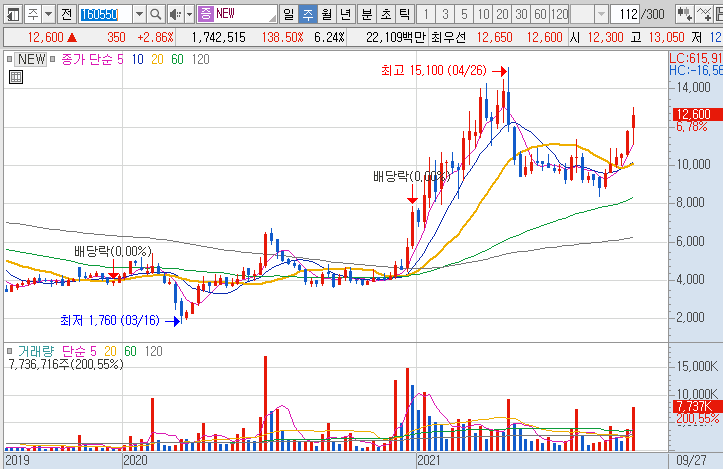Open the custom interval dropdown arrow
723x469 pixels.
(x=601, y=14)
